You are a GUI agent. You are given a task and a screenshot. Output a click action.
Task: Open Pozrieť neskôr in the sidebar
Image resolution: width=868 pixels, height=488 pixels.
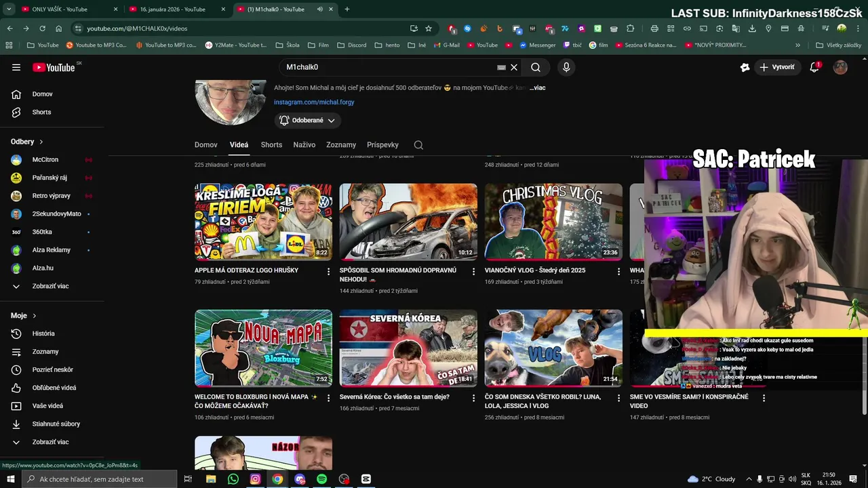click(x=52, y=369)
